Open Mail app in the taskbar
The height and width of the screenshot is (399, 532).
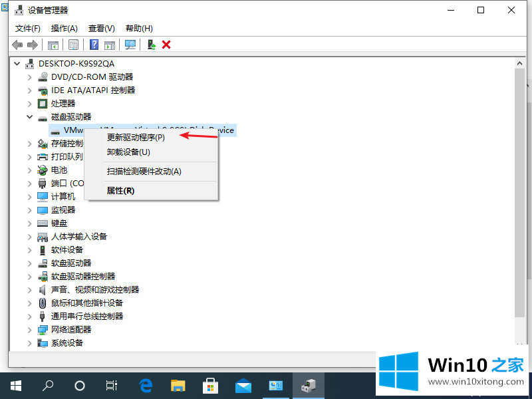243,385
